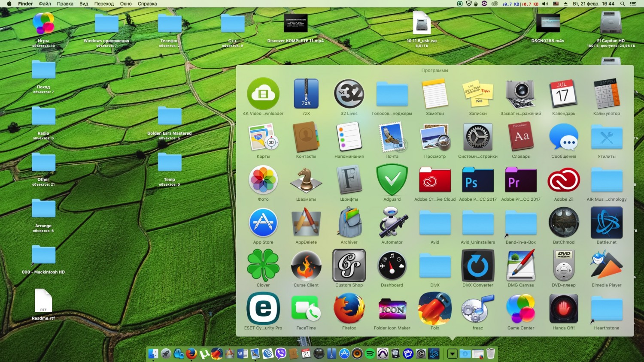Screen dimensions: 644x362
Task: Launch Folder Icon Maker
Action: (392, 309)
